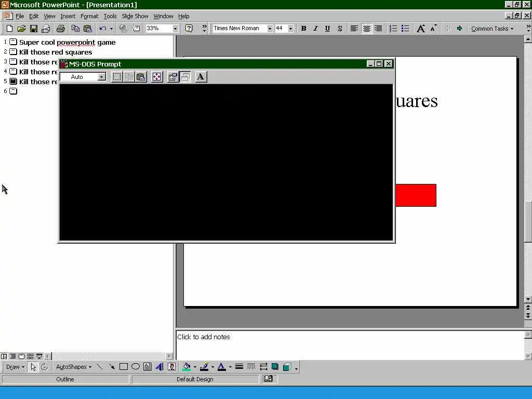This screenshot has width=532, height=399.
Task: Apply Line Color brush swatch
Action: (204, 367)
